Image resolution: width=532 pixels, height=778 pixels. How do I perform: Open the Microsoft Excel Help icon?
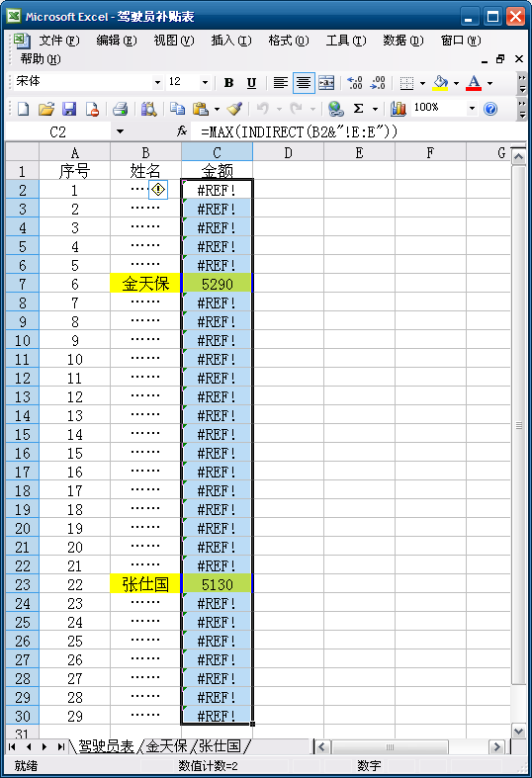click(490, 108)
